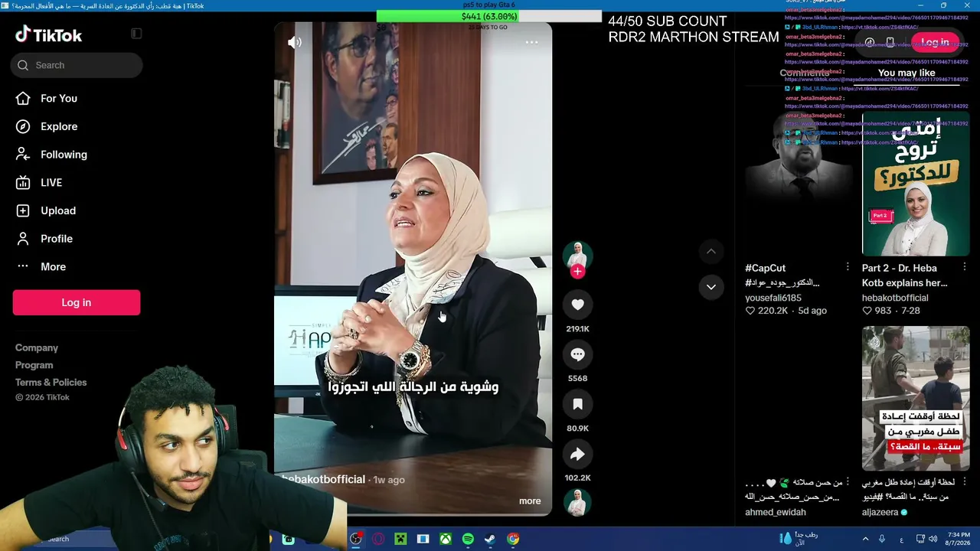980x551 pixels.
Task: Click the TikTok logo in the sidebar
Action: pyautogui.click(x=48, y=34)
